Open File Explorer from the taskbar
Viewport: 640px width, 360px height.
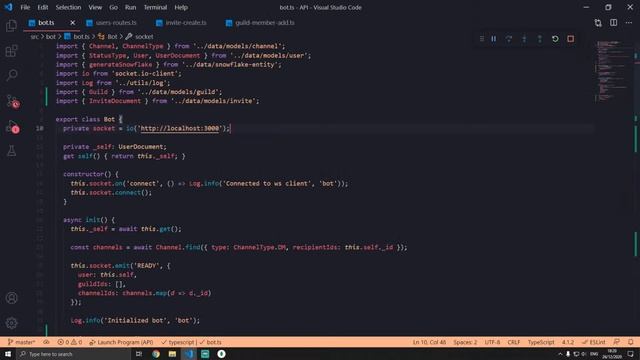(172, 354)
